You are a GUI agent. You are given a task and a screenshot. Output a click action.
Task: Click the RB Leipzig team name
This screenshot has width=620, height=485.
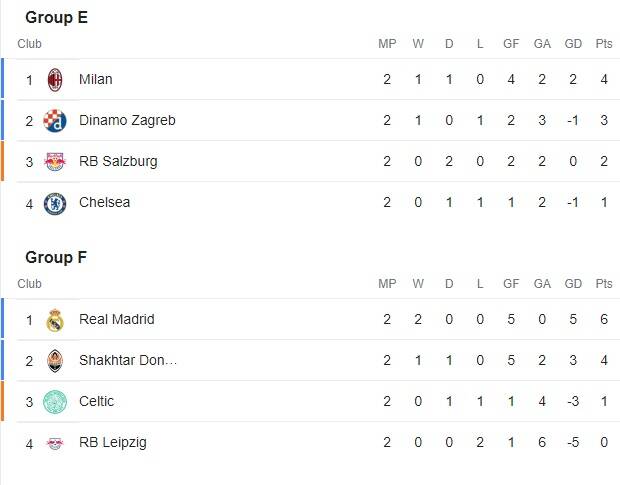[112, 443]
